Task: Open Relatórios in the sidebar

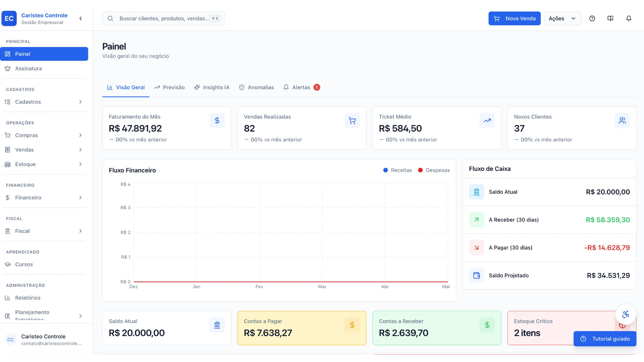Action: click(x=44, y=298)
